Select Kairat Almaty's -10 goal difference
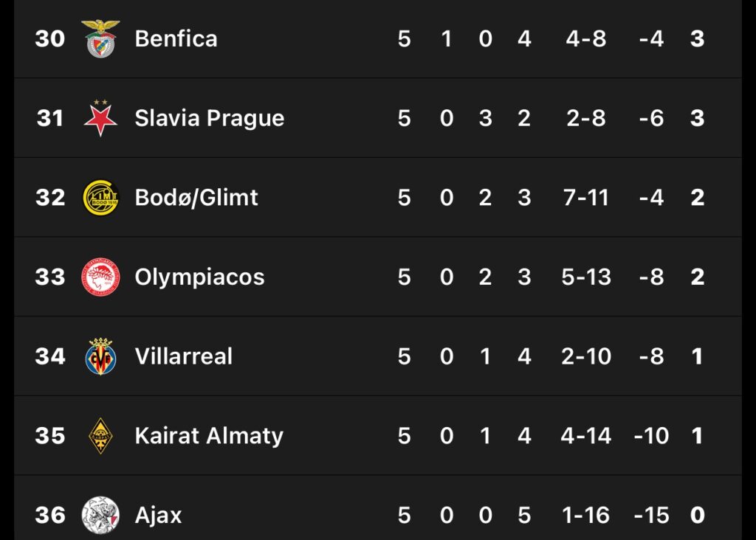 point(651,436)
